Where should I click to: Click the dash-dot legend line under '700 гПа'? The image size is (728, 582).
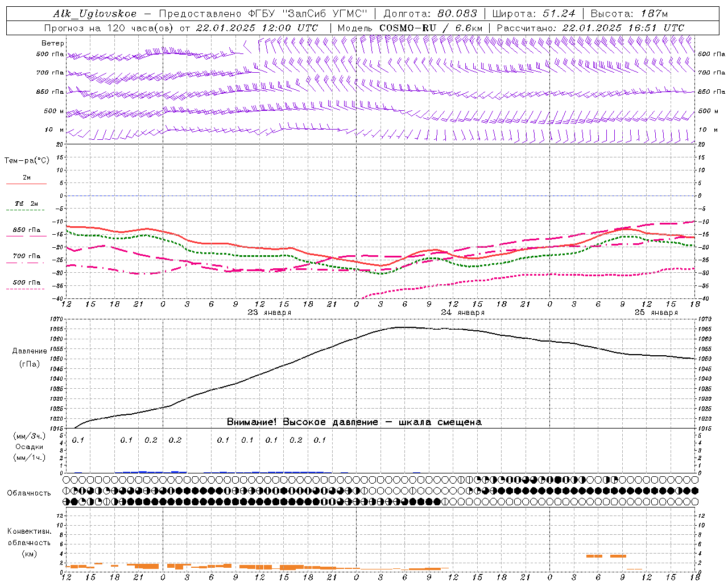click(x=26, y=263)
